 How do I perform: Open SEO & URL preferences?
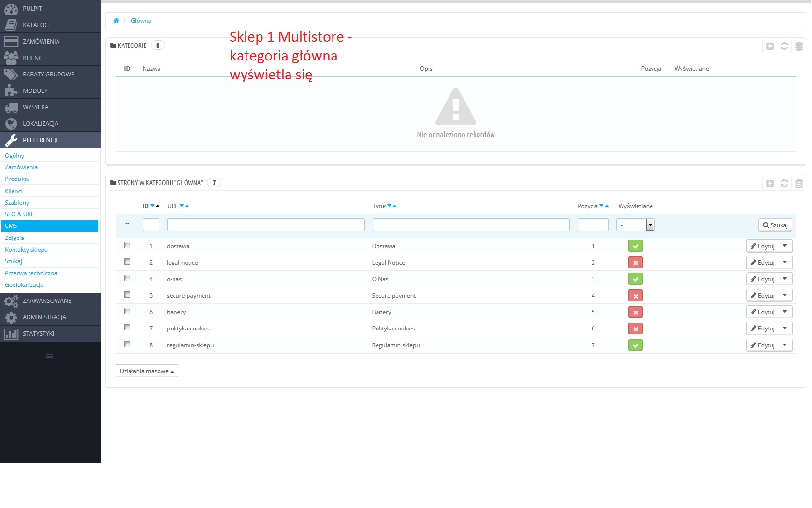[19, 214]
